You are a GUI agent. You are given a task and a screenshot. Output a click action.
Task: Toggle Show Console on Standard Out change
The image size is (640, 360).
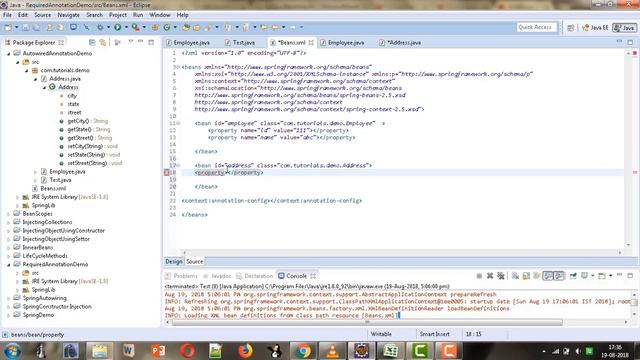[548, 276]
